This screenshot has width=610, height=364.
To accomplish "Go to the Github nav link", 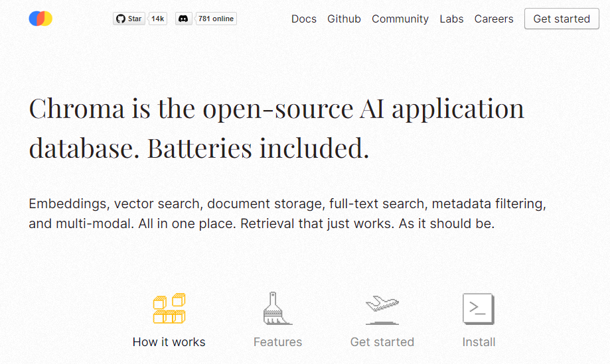I will 344,19.
